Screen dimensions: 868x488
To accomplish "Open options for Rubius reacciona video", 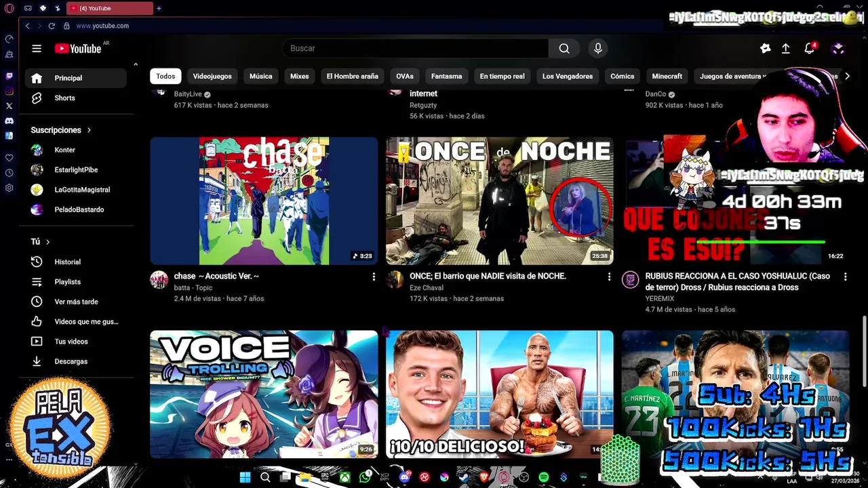I will pyautogui.click(x=845, y=277).
